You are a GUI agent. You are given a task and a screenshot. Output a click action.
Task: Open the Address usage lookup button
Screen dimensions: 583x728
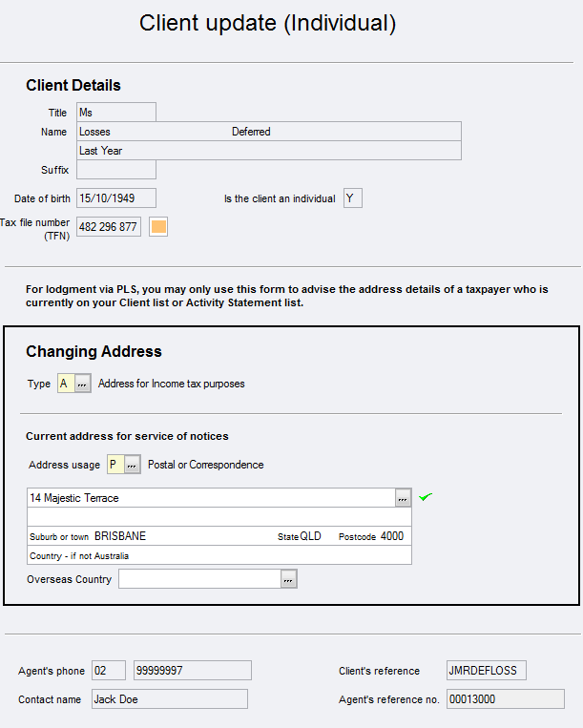click(x=133, y=465)
